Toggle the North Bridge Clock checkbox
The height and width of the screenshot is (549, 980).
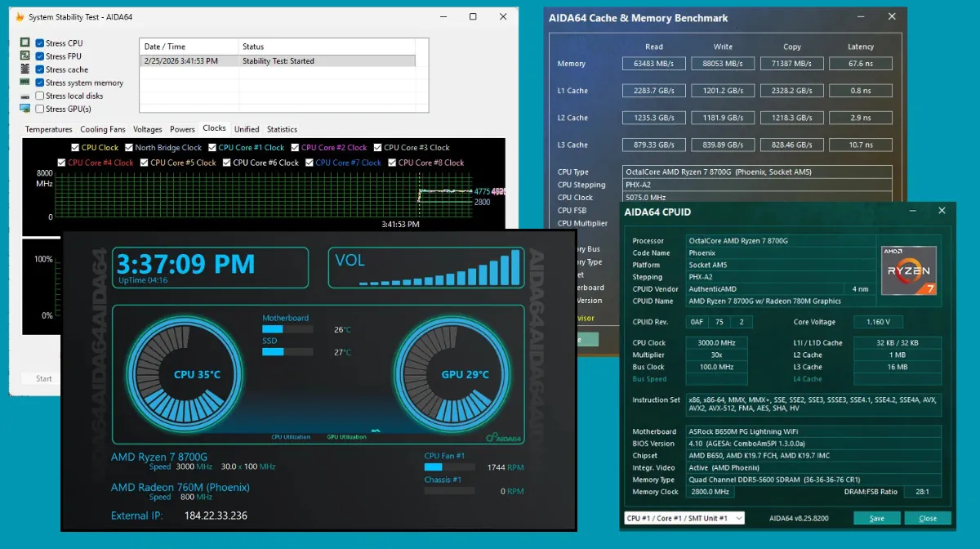pos(128,148)
